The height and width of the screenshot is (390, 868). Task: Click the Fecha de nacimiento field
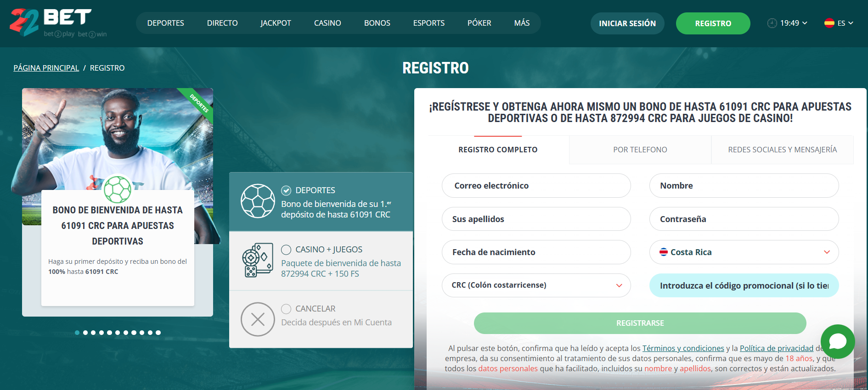tap(536, 252)
